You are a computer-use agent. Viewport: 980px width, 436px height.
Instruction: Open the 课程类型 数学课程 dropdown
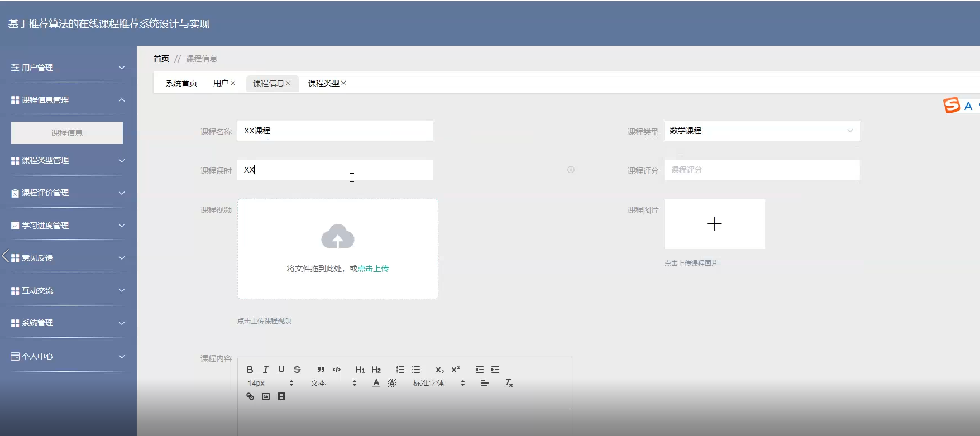tap(762, 131)
